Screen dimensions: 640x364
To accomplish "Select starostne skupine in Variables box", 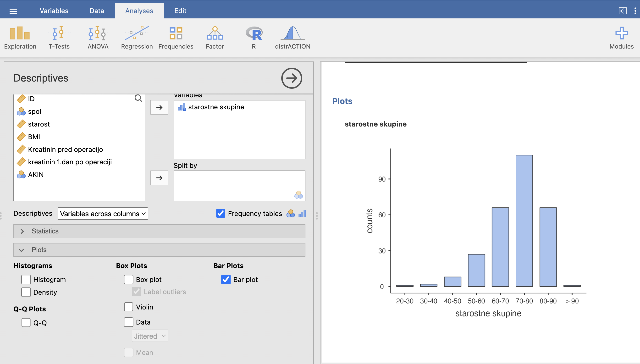I will (x=239, y=107).
